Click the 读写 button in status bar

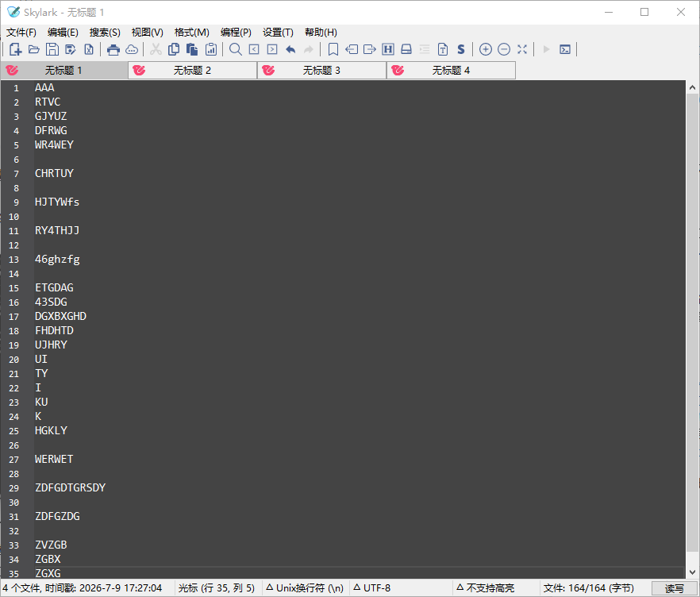click(x=674, y=588)
